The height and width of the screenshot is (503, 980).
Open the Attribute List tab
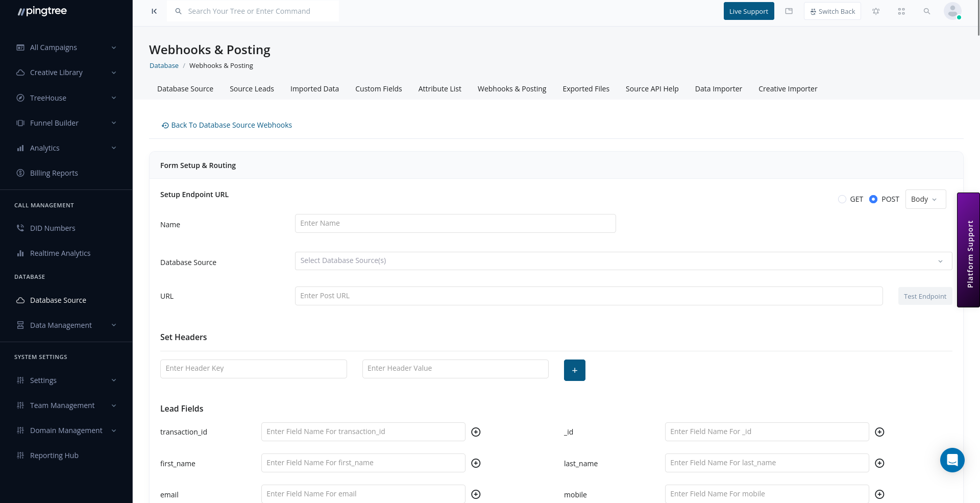click(439, 88)
